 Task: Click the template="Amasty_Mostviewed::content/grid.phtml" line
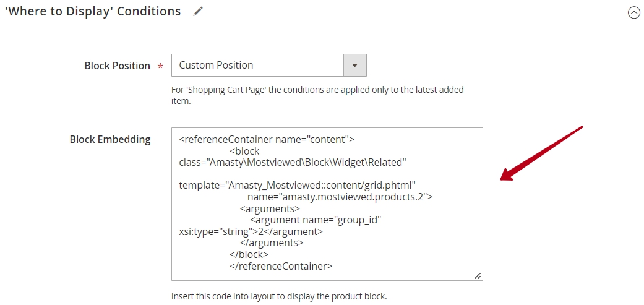coord(298,186)
